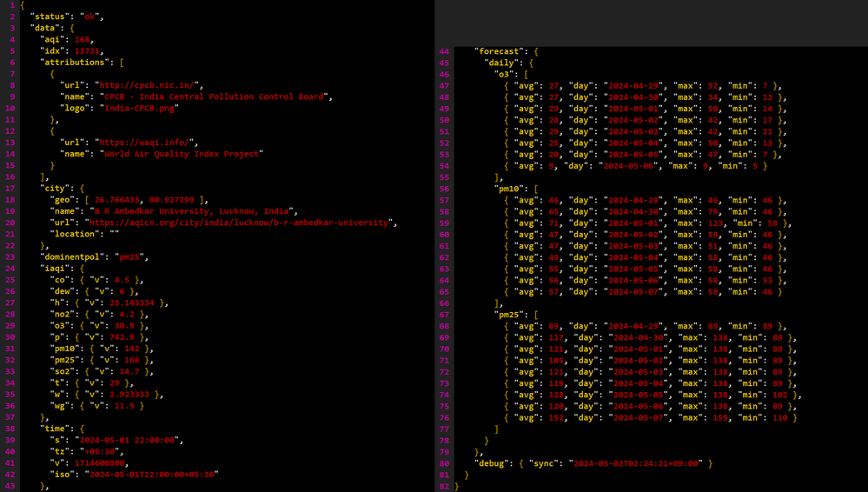
Task: Select the "sync" key
Action: (x=544, y=463)
